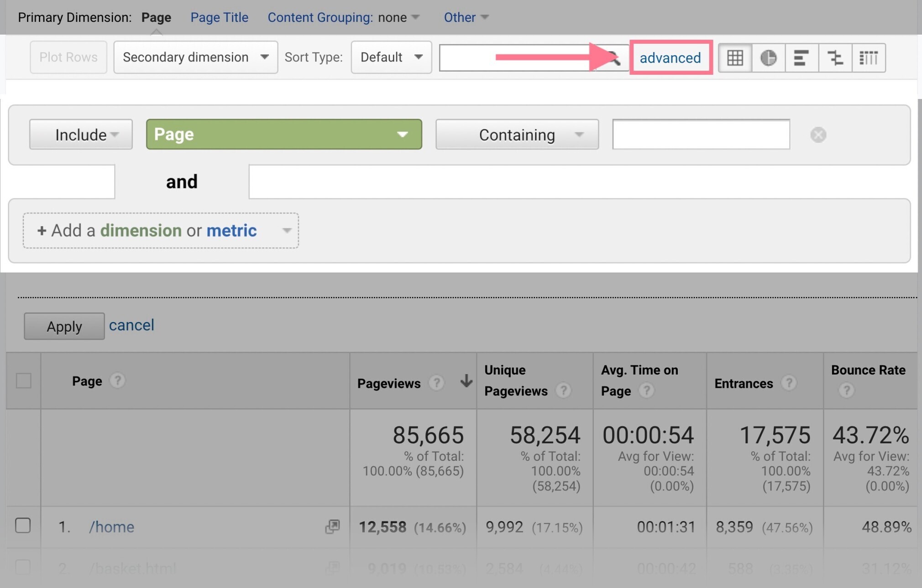Viewport: 922px width, 588px height.
Task: Click the search magnifier icon
Action: (612, 57)
